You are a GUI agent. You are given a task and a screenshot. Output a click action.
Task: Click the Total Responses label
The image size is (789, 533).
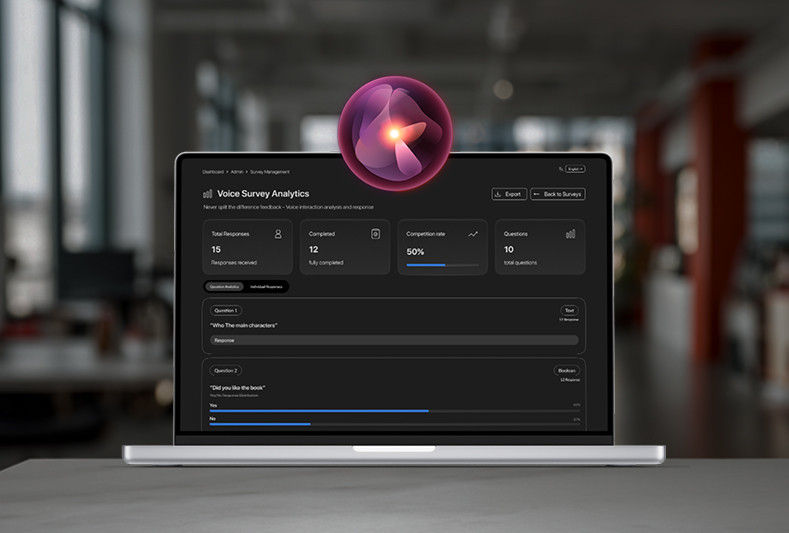point(230,234)
